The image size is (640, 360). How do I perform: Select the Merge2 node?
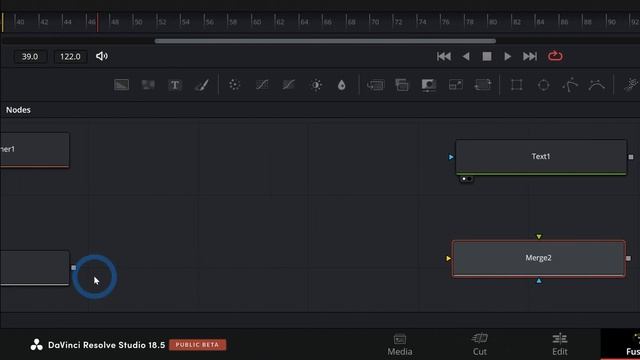(538, 258)
